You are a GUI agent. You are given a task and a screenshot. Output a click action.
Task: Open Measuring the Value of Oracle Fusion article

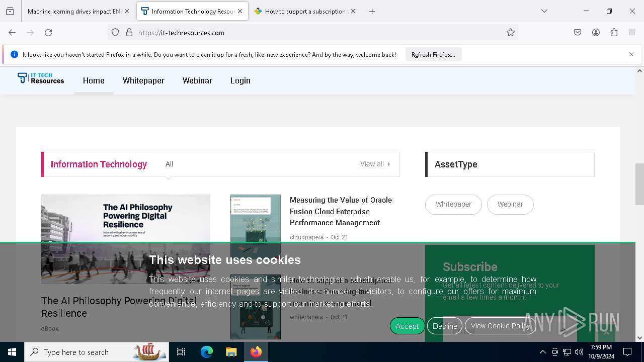coord(341,211)
